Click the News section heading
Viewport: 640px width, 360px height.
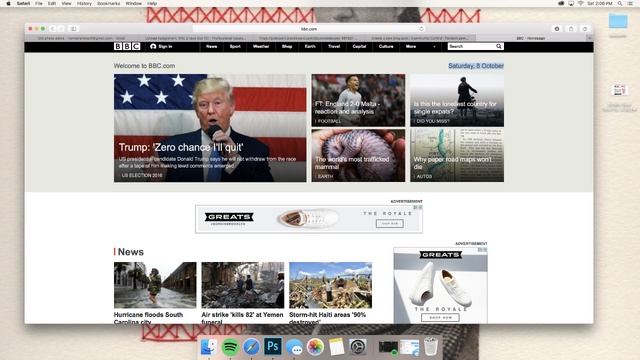pos(131,252)
